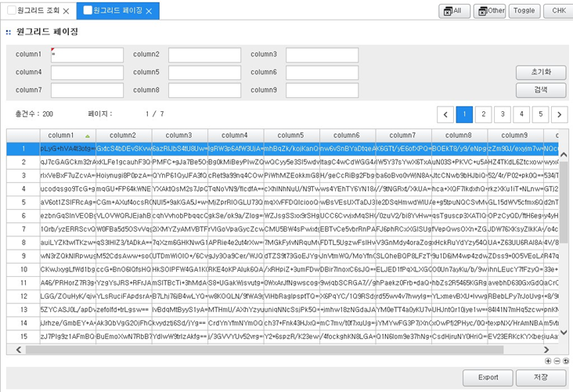Select grid row number 10
This screenshot has height=392, width=573.
23,270
